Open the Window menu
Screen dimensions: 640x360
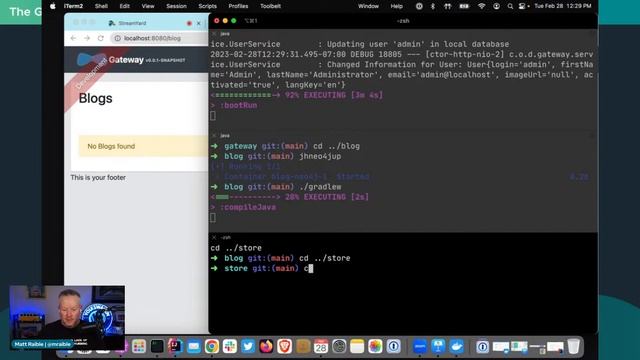368,6
